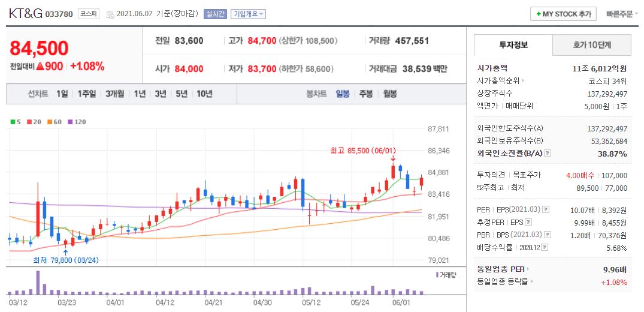Click the 하한가 58,600 lower limit text
The width and height of the screenshot is (644, 312).
[306, 69]
